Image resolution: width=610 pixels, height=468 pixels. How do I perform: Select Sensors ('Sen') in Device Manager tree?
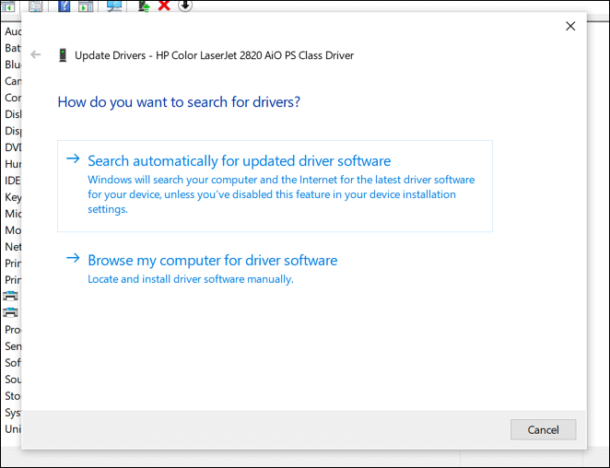[x=13, y=346]
